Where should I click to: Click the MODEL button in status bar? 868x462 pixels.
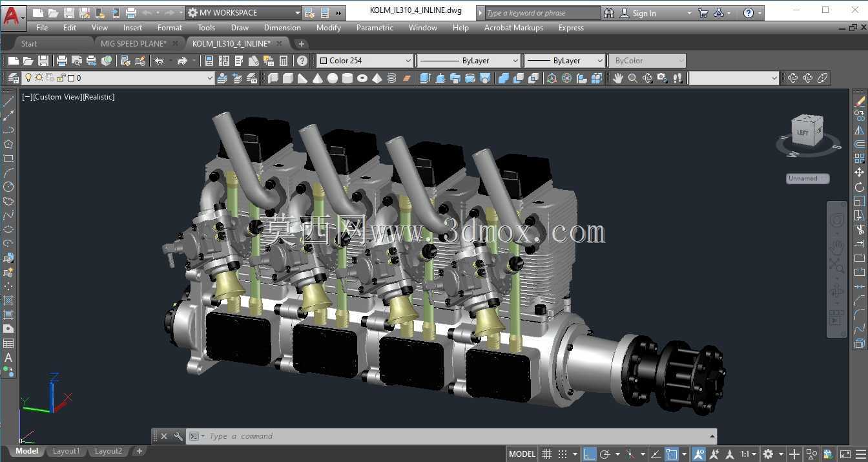click(522, 454)
